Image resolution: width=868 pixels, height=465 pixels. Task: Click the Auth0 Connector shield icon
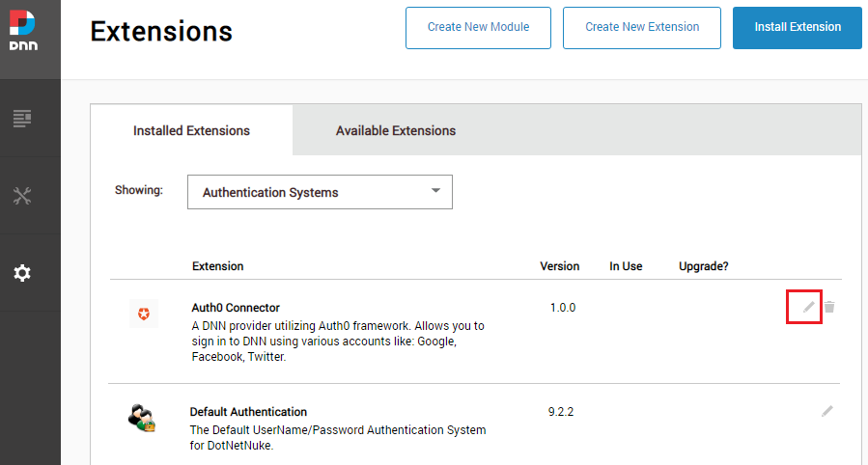(144, 315)
